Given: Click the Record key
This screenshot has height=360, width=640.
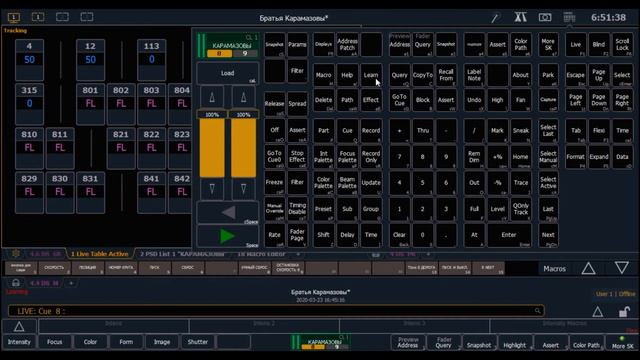Looking at the screenshot, I should 371,131.
